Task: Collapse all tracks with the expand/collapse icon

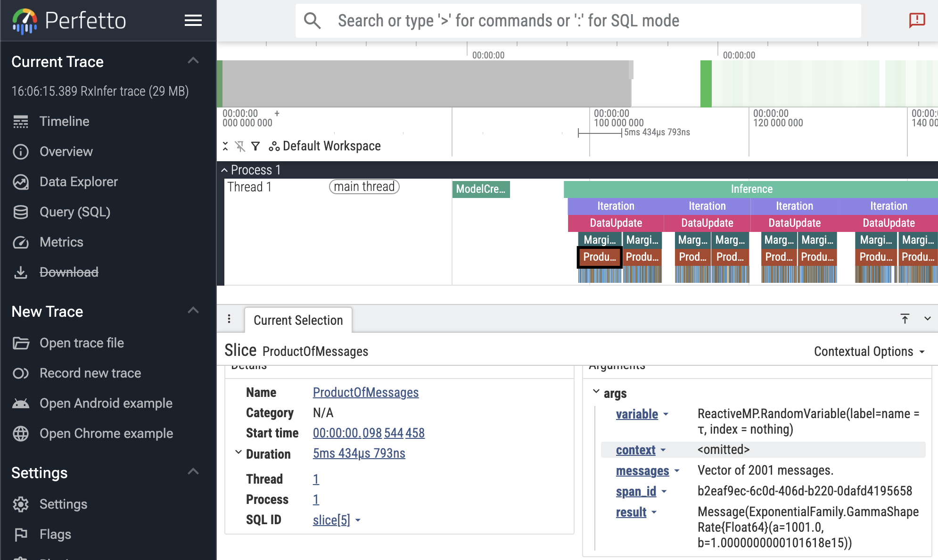Action: pyautogui.click(x=225, y=146)
